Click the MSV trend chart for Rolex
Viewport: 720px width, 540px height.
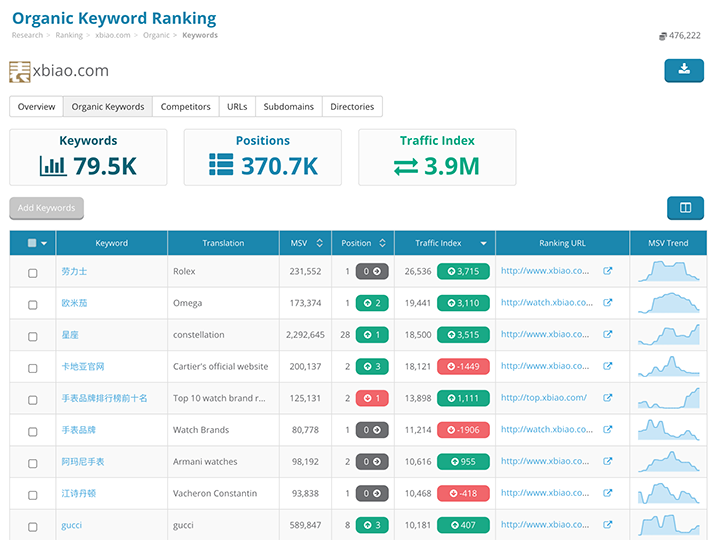(670, 271)
